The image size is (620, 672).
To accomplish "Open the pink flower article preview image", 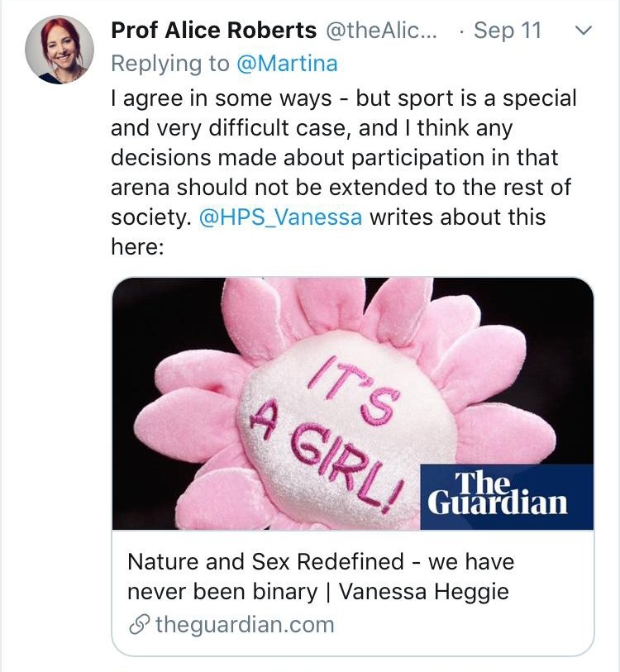I will coord(353,403).
